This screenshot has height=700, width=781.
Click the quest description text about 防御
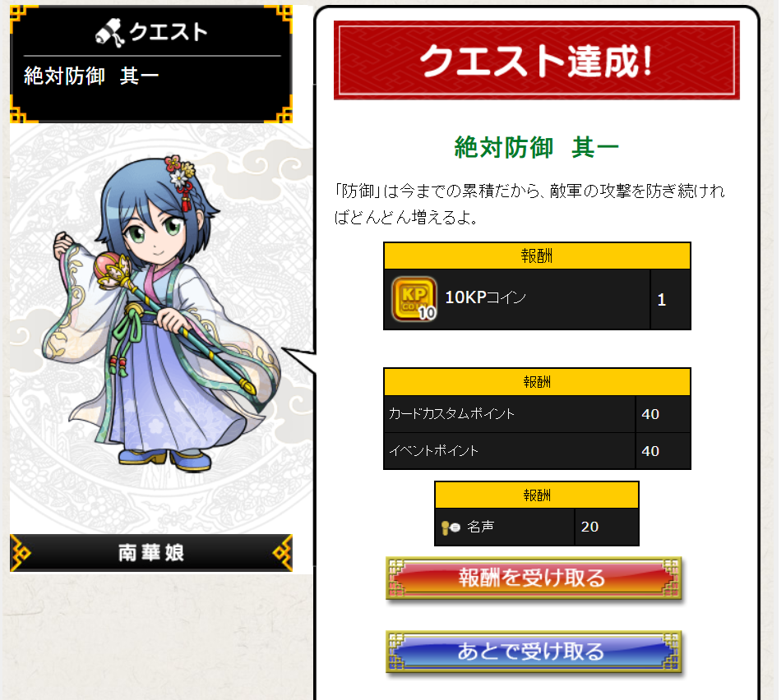click(529, 204)
